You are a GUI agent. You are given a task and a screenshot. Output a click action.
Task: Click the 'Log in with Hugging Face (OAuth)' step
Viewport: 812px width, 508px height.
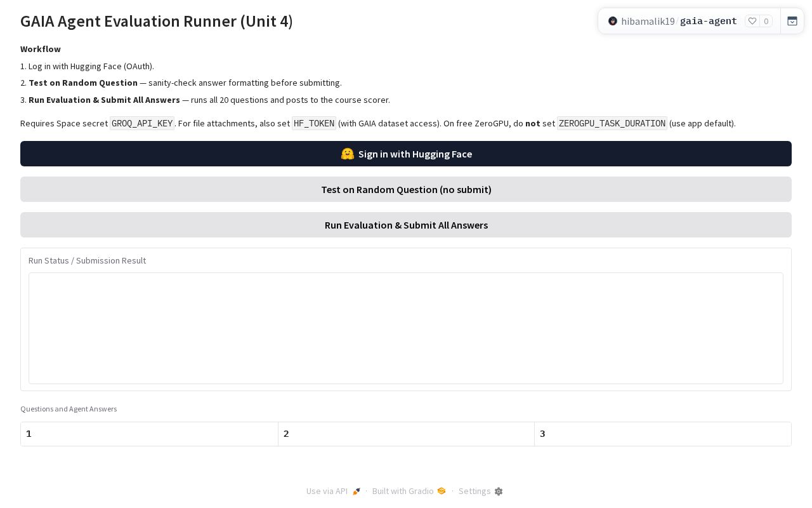[91, 66]
